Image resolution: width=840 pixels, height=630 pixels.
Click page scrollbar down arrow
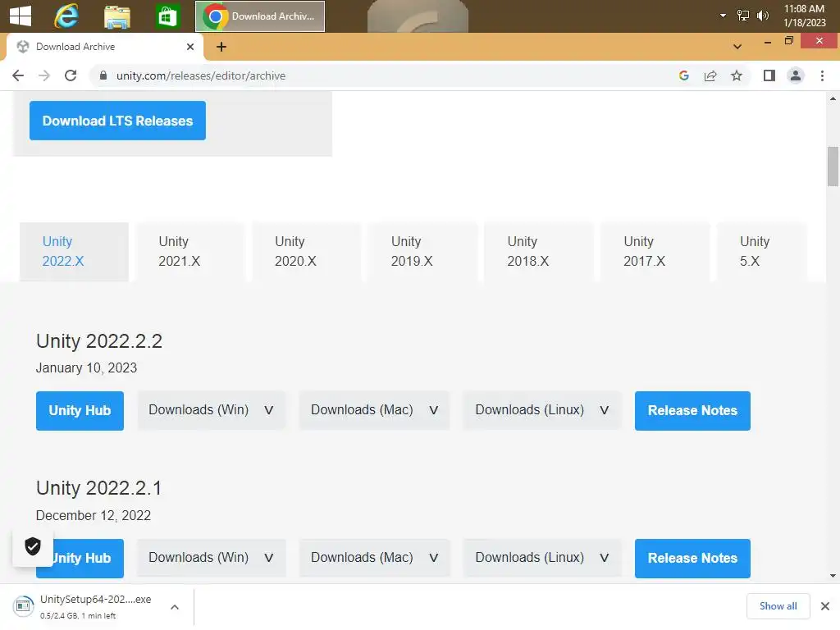pyautogui.click(x=833, y=576)
